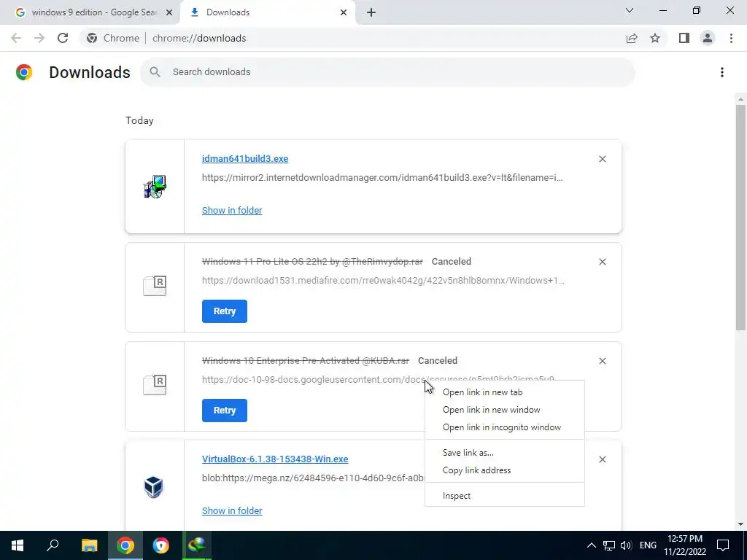Remove idman641build3.exe from the list
This screenshot has width=747, height=560.
[x=602, y=159]
